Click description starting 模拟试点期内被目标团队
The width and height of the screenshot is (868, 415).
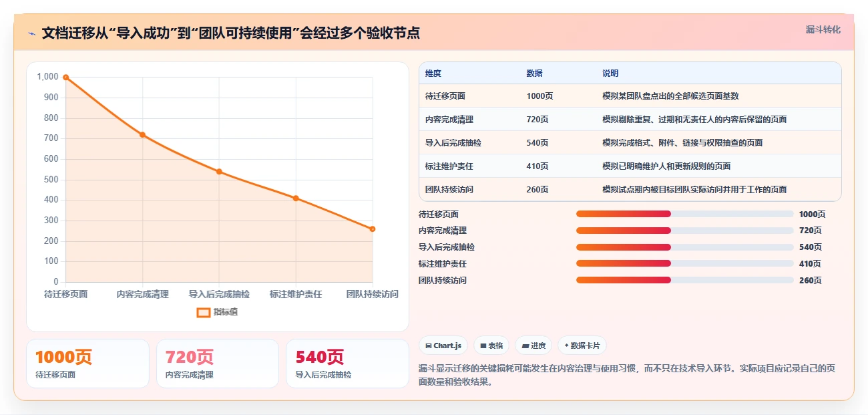(694, 190)
